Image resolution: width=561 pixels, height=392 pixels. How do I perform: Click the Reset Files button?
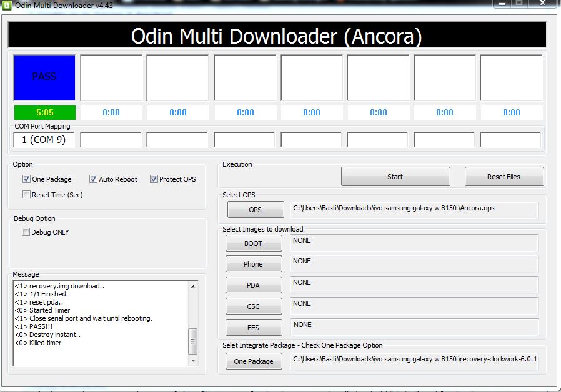[504, 177]
